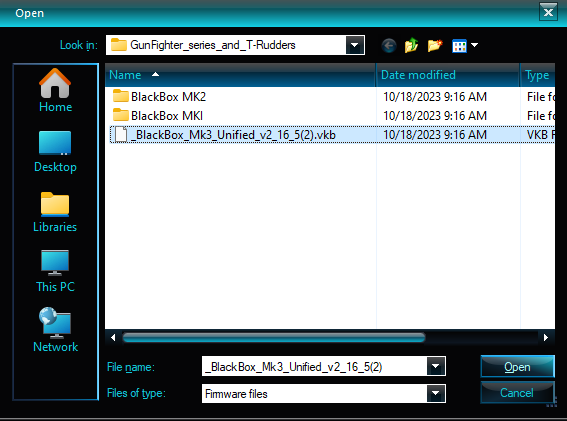Open the view menu icon
Screen dimensions: 567x421
pos(465,46)
